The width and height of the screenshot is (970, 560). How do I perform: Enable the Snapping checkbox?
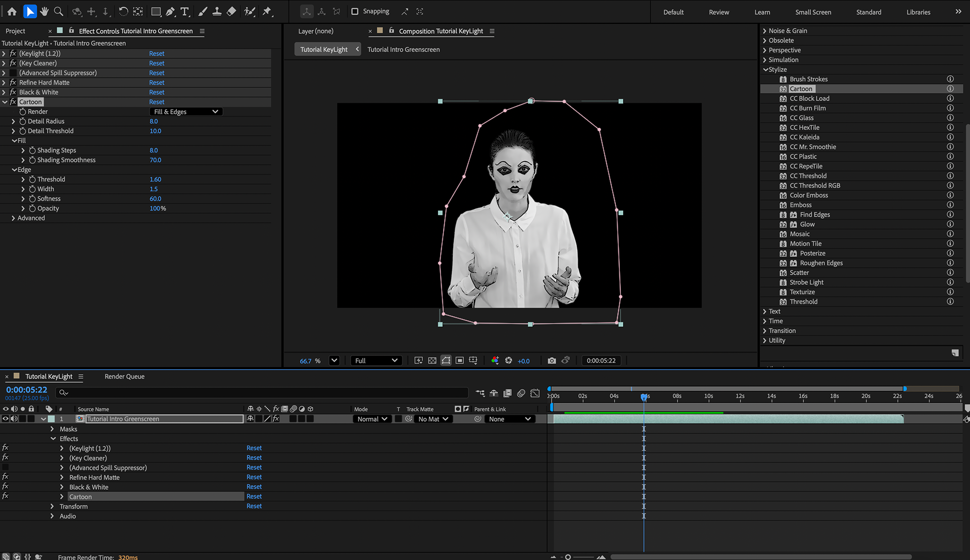355,11
